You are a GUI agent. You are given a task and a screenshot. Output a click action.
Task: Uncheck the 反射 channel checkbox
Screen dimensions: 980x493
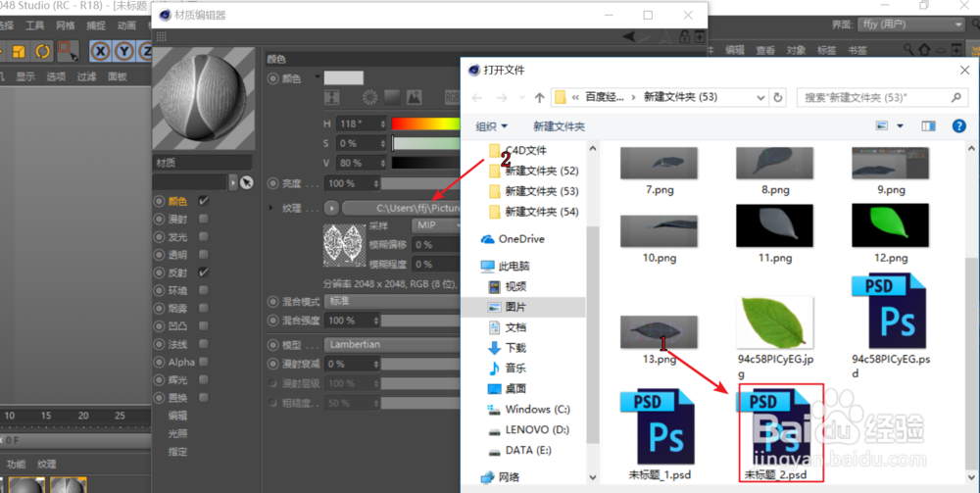point(204,272)
